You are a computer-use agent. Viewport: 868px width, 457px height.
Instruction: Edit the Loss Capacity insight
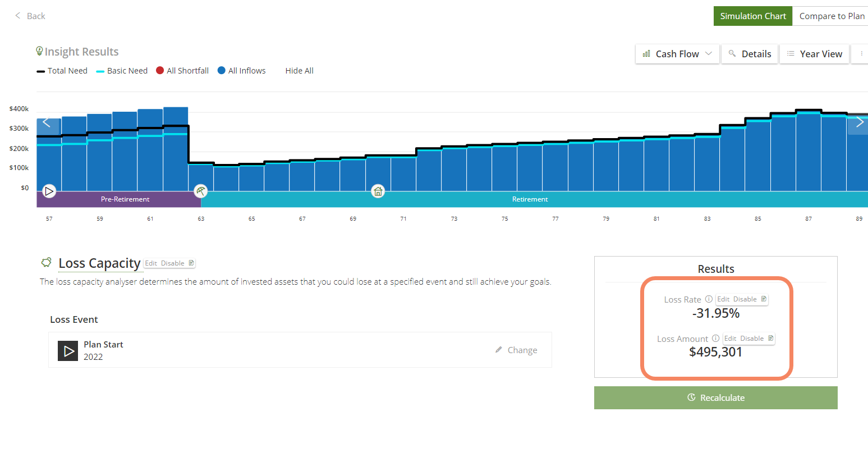(x=151, y=263)
